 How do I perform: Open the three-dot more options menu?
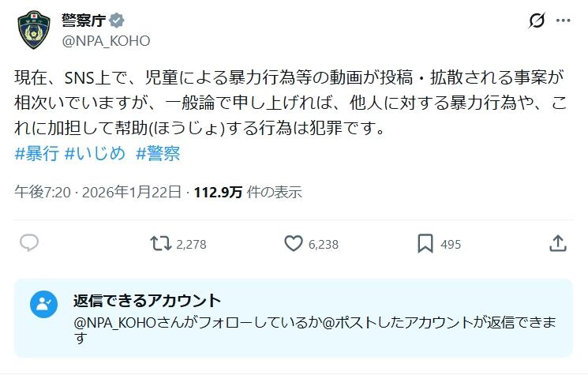(564, 21)
